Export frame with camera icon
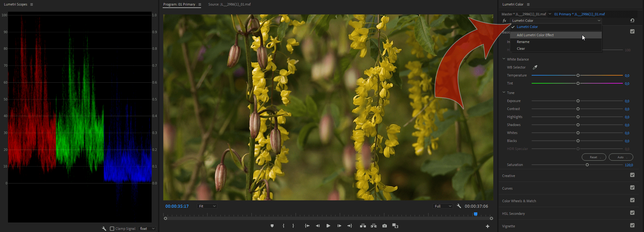644x232 pixels. 385,226
